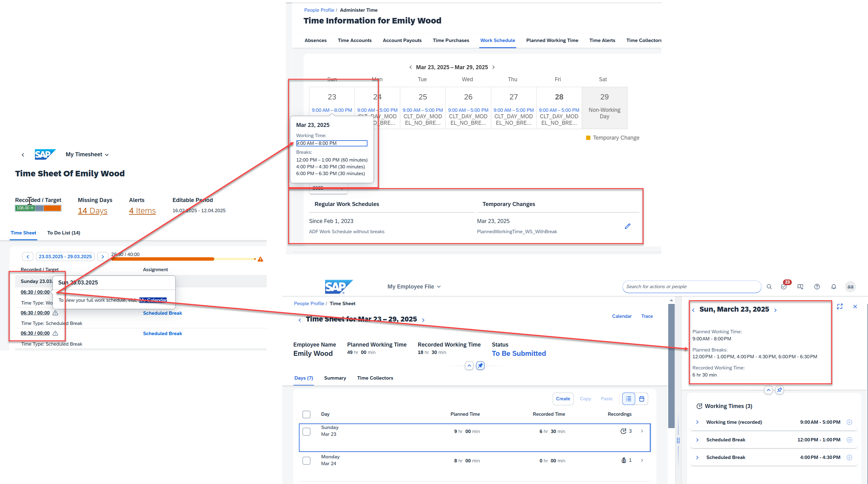Collapse the Time Sheet header section
The height and width of the screenshot is (484, 868).
(x=469, y=365)
